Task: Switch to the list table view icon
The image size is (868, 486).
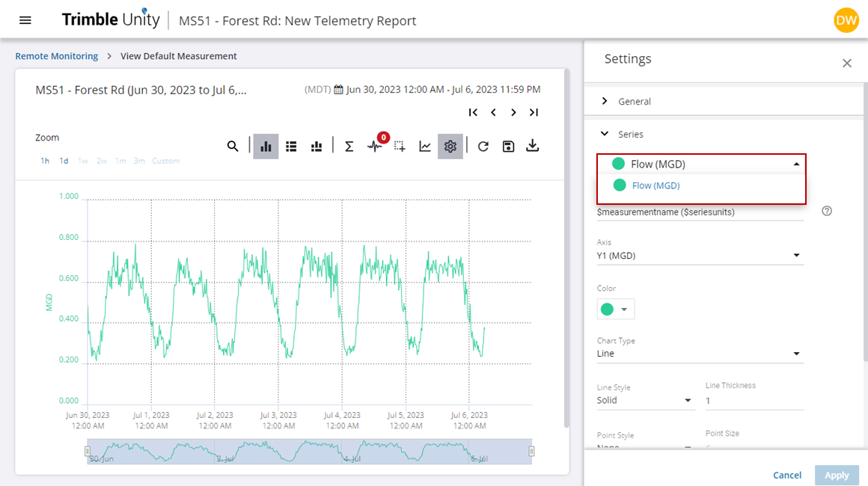Action: (x=292, y=147)
